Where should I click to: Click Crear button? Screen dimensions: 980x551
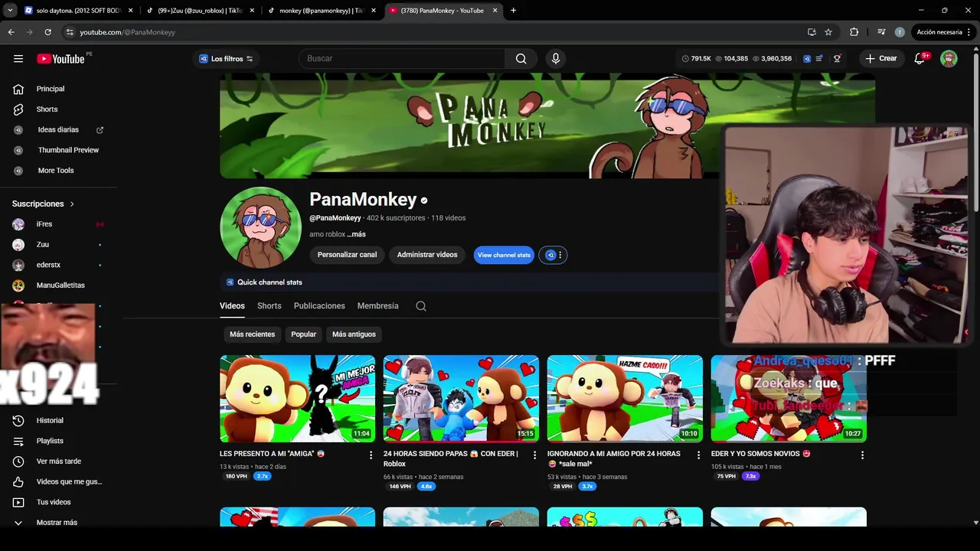coord(881,59)
